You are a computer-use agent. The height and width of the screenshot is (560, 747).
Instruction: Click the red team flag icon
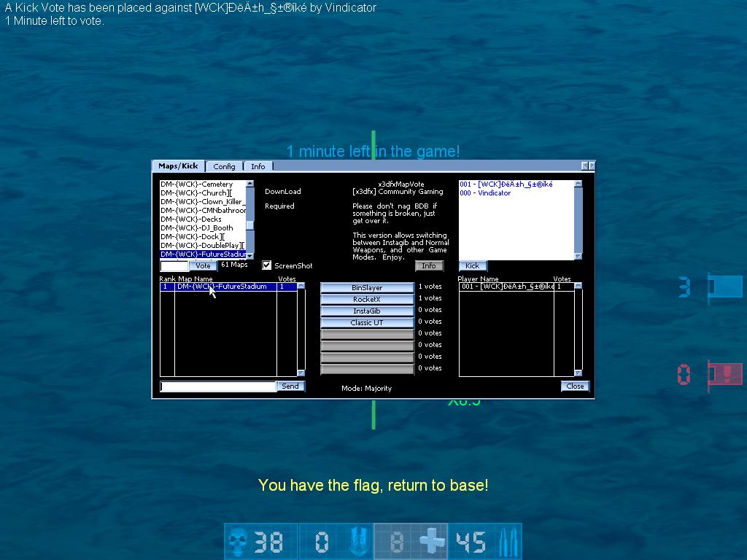tap(724, 375)
